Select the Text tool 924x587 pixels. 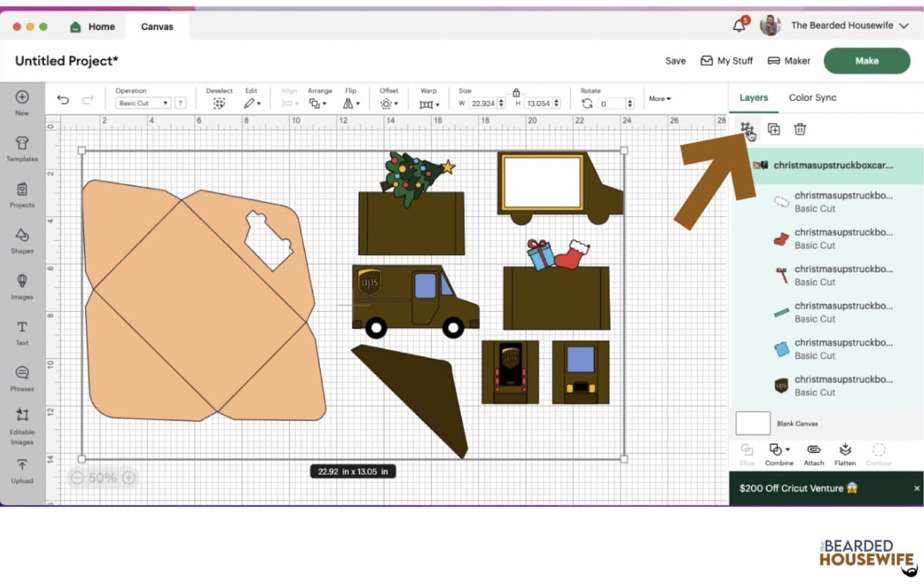pos(22,332)
